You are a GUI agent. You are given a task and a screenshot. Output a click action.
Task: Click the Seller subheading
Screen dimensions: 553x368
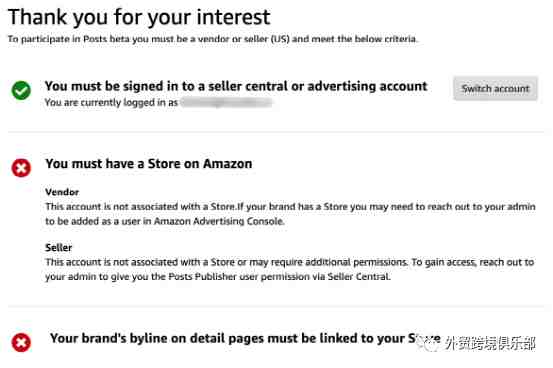(59, 247)
